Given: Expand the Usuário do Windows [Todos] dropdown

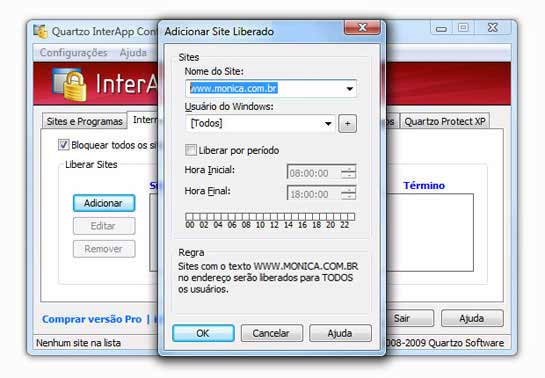Looking at the screenshot, I should [x=328, y=124].
